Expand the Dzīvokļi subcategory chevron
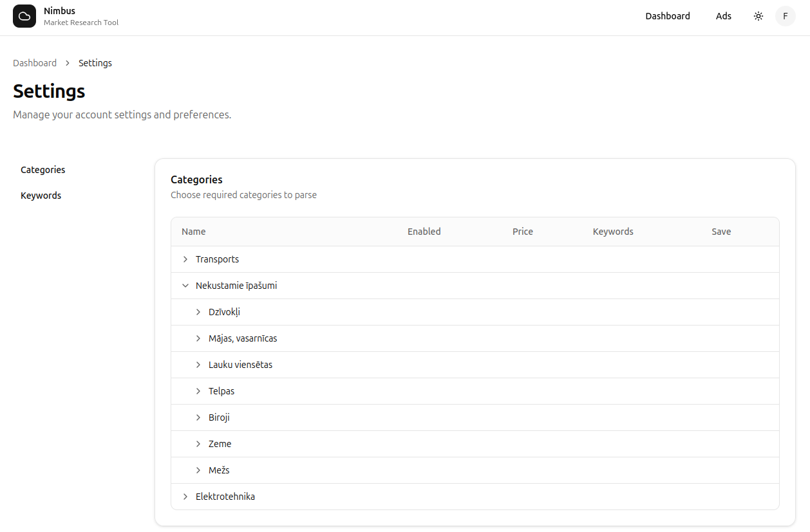810x532 pixels. pos(198,312)
